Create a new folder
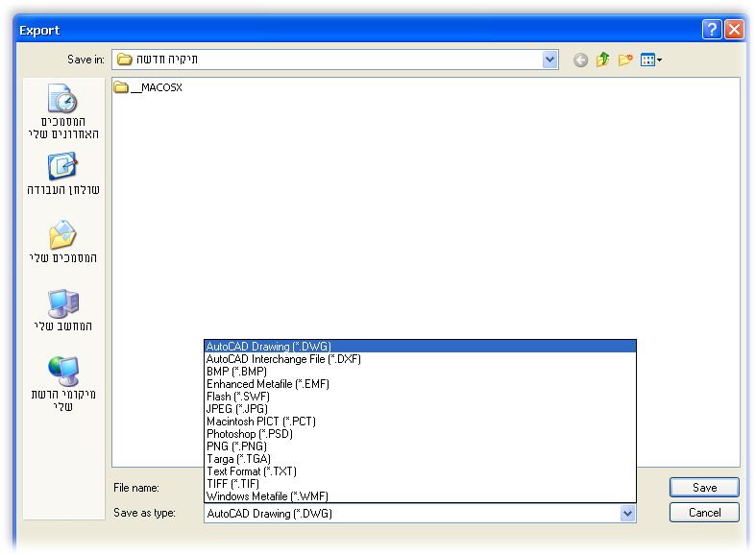 tap(625, 60)
